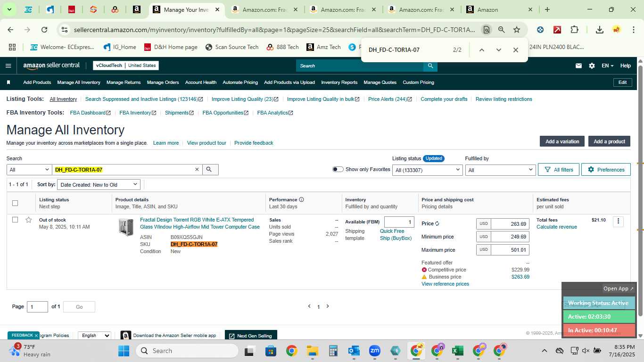Click the Edit button in nav bar
644x362 pixels.
(622, 82)
